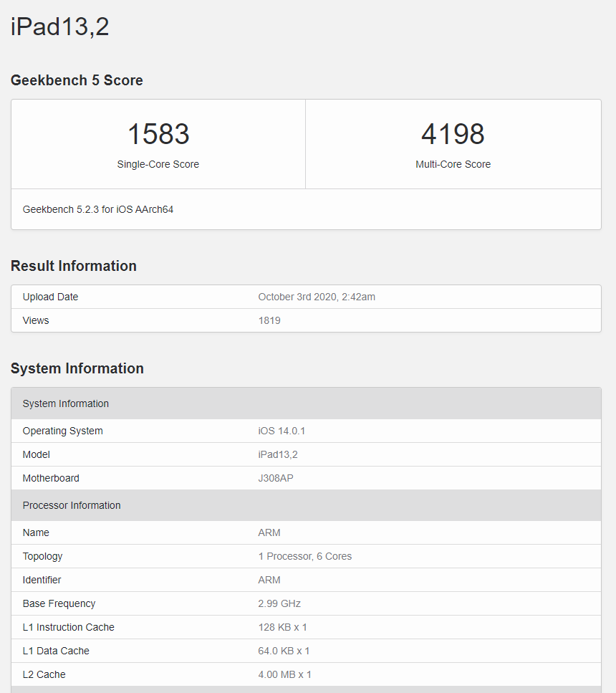Click the Identifier label

[x=42, y=580]
